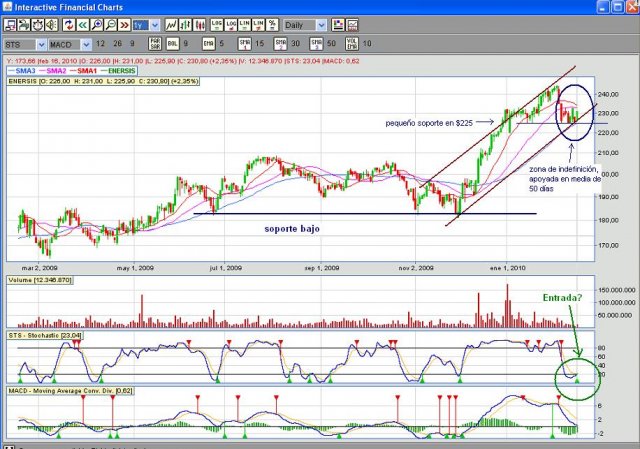
Task: Click the print/export chart icon
Action: (24, 25)
